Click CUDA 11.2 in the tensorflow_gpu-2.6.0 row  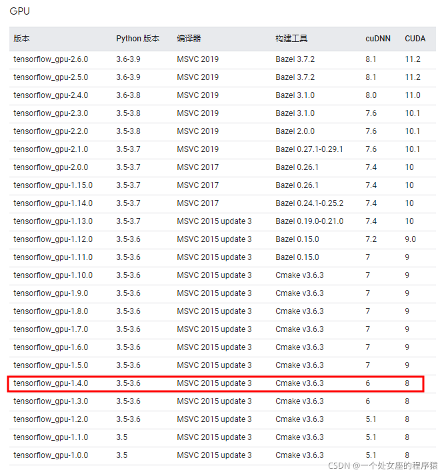(x=413, y=59)
